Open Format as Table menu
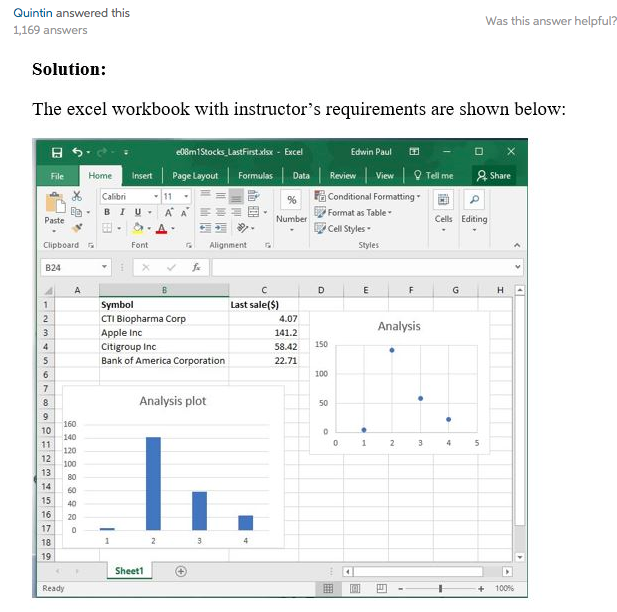Image resolution: width=617 pixels, height=612 pixels. [x=353, y=213]
